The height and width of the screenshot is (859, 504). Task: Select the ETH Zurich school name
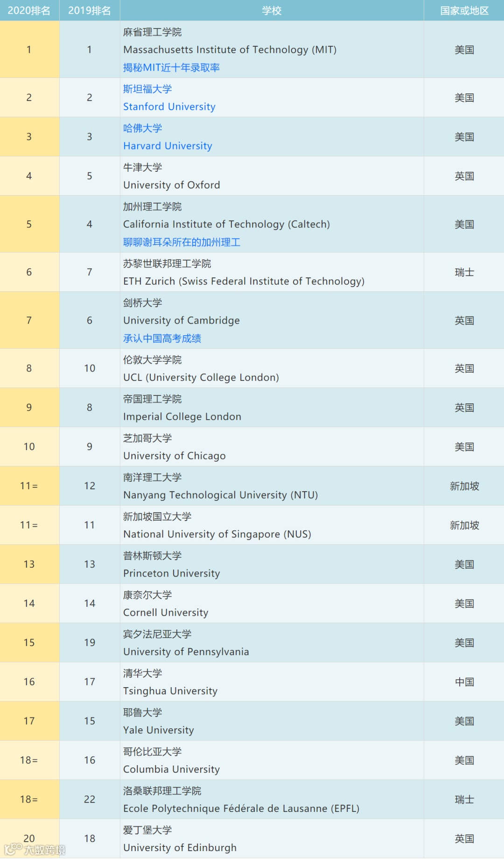(244, 282)
